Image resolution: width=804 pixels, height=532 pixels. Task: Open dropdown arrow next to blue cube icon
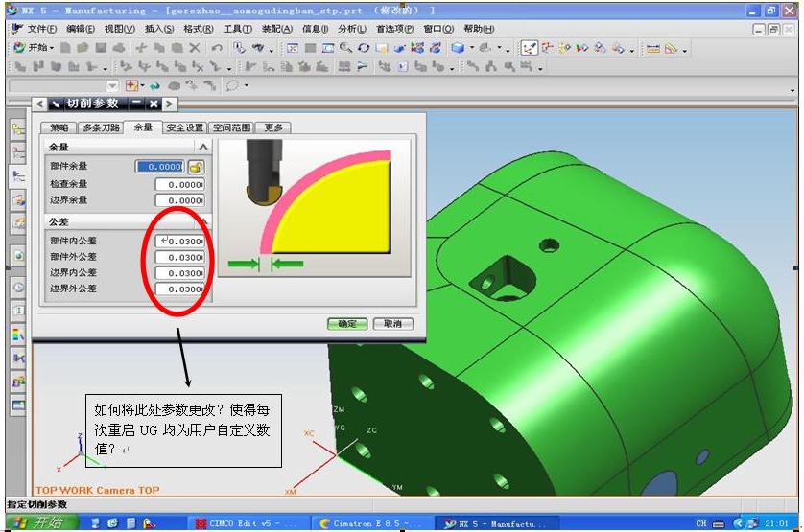click(471, 48)
